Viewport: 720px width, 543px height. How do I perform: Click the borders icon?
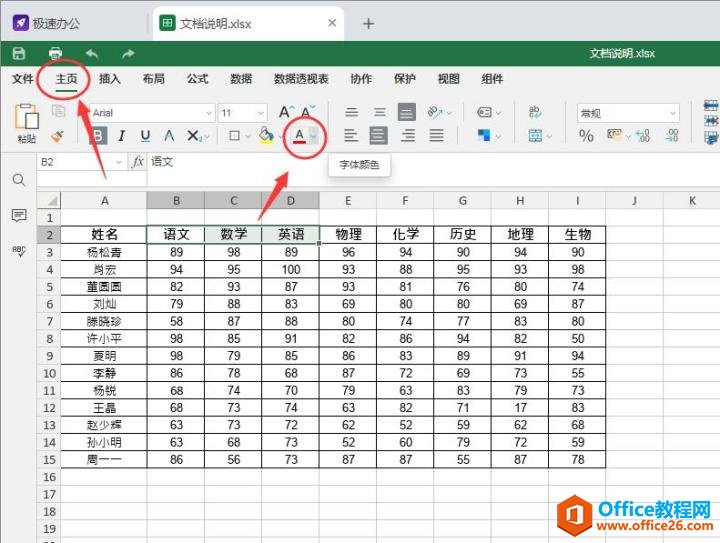[235, 136]
